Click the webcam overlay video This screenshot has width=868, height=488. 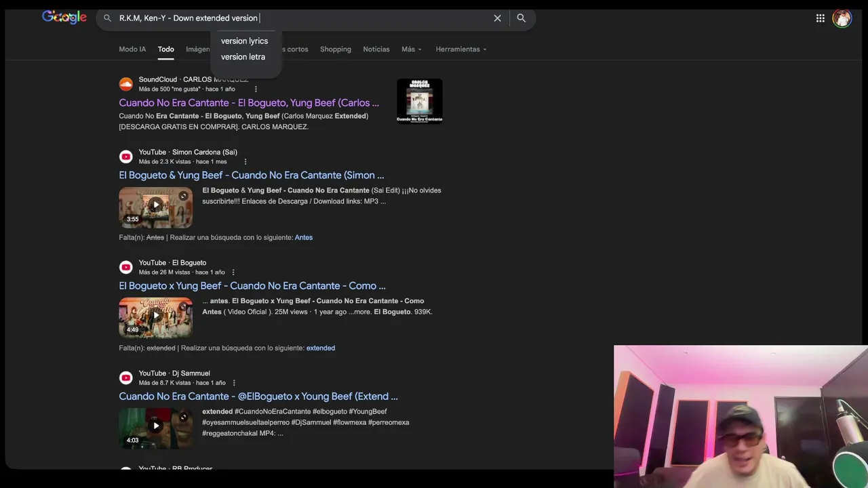point(741,417)
